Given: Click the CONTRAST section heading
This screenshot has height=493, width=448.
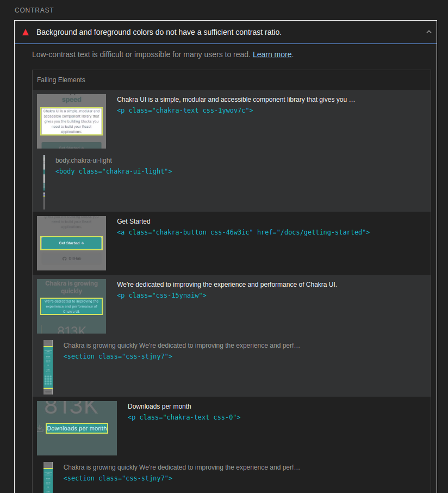Looking at the screenshot, I should pos(34,10).
